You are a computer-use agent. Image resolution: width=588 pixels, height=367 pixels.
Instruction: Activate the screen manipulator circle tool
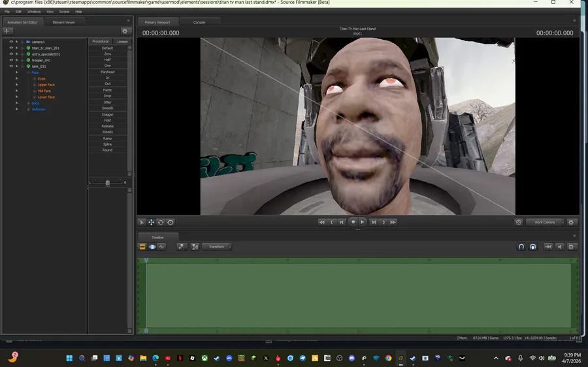click(x=171, y=222)
